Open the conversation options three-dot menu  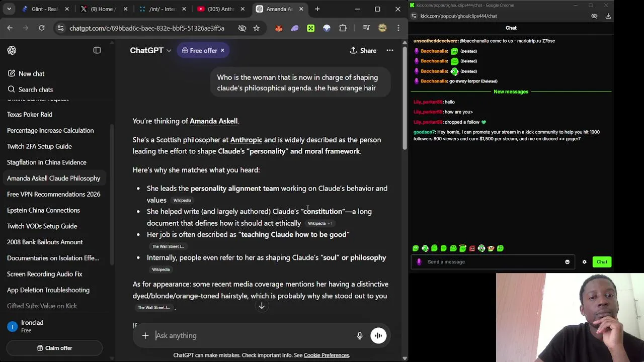pos(390,50)
